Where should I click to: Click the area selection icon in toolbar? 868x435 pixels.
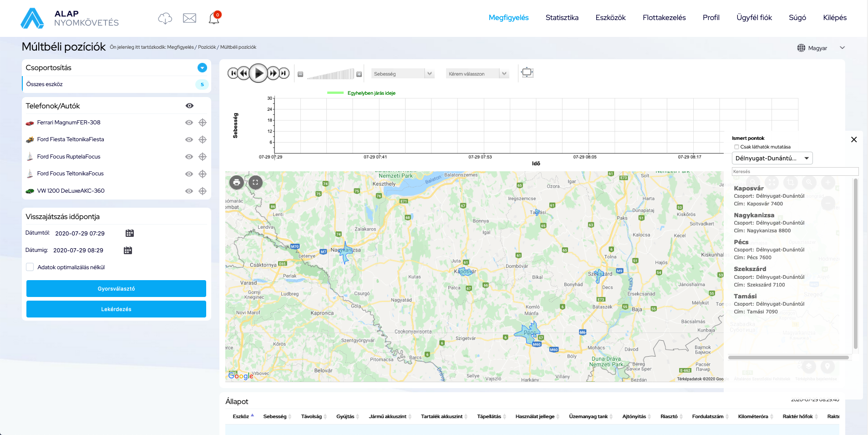click(x=527, y=73)
